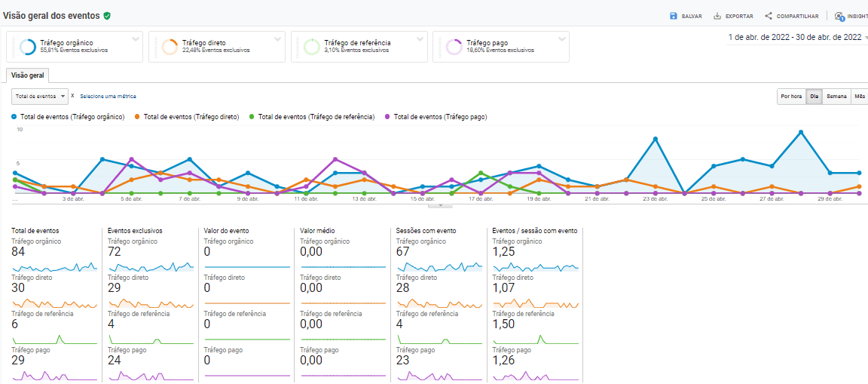Expand the date range selector
The height and width of the screenshot is (384, 868).
click(865, 37)
